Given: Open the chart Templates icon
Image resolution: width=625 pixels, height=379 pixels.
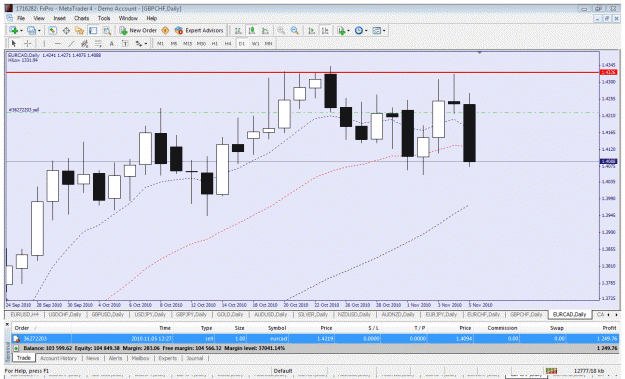Looking at the screenshot, I should click(376, 31).
